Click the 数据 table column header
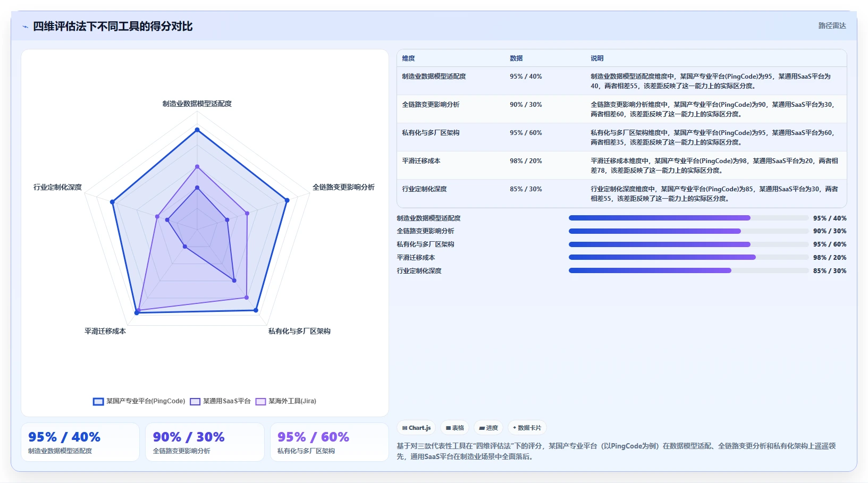Viewport: 868px width, 483px height. (516, 58)
